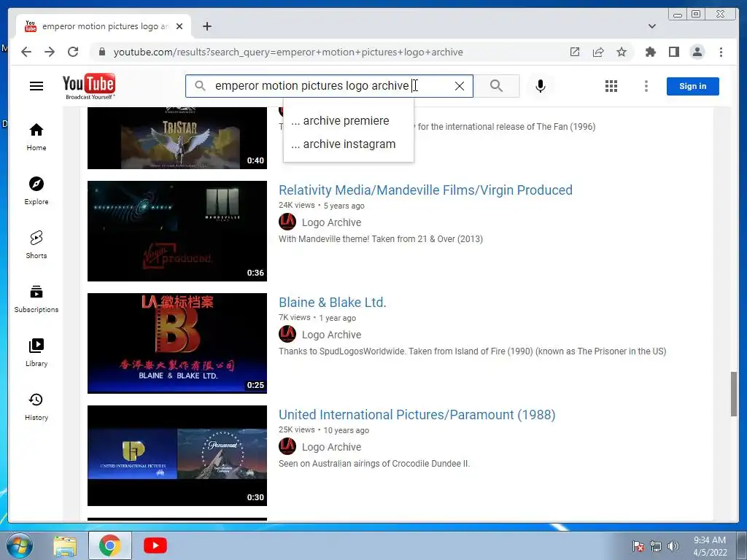Bookmark this tab with star
The width and height of the screenshot is (747, 560).
(x=622, y=52)
